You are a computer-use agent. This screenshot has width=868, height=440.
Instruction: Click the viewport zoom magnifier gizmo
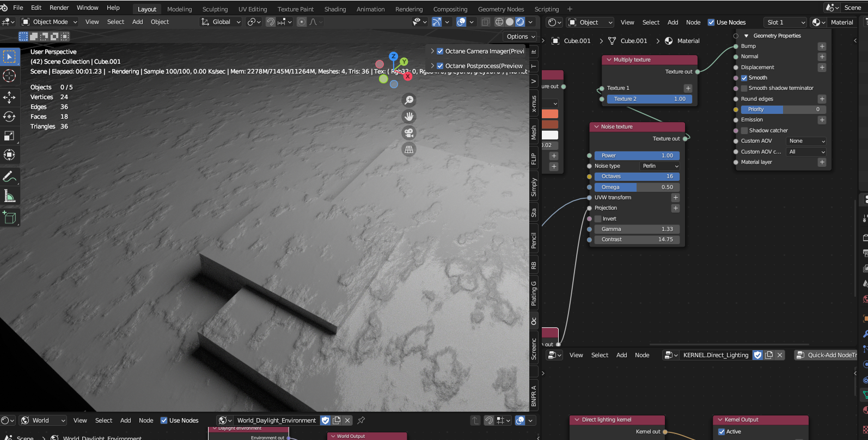tap(409, 100)
